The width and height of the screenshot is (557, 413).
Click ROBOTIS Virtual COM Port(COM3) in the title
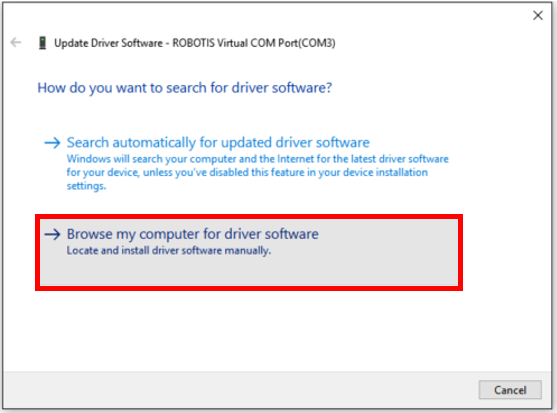click(x=254, y=43)
